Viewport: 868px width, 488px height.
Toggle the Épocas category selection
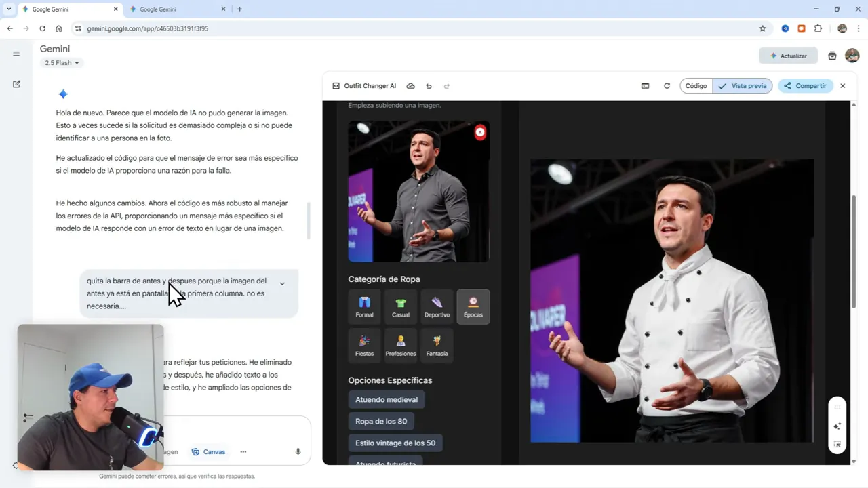click(x=473, y=306)
